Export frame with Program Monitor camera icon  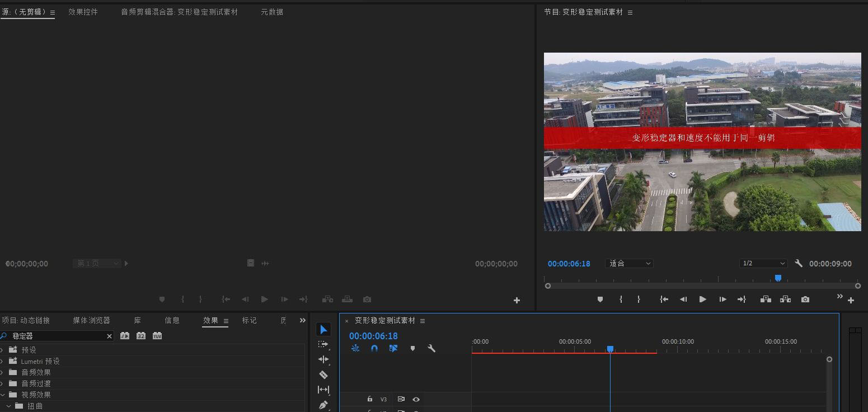pos(805,299)
